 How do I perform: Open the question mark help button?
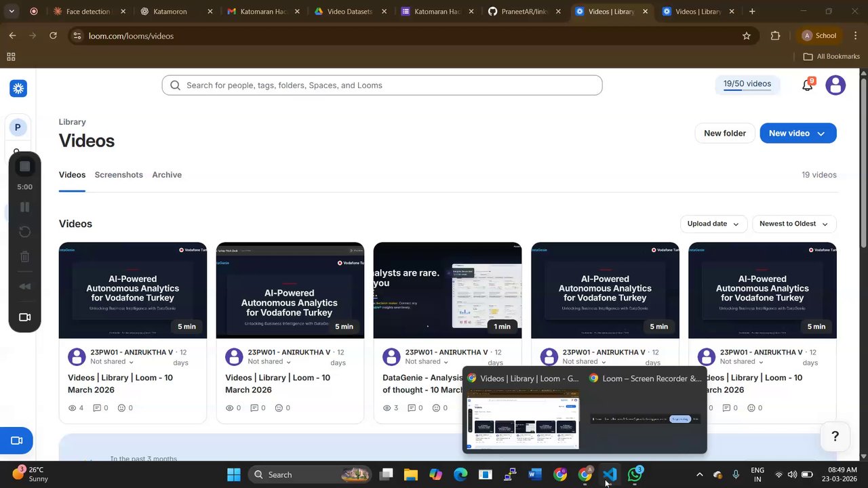(835, 436)
